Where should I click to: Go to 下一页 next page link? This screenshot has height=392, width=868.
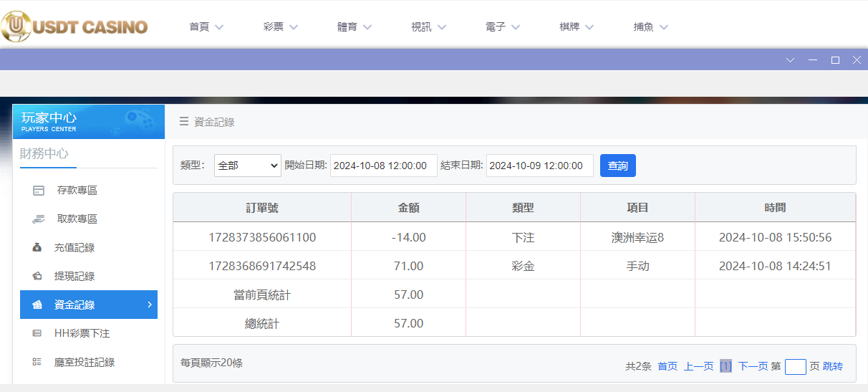[753, 366]
